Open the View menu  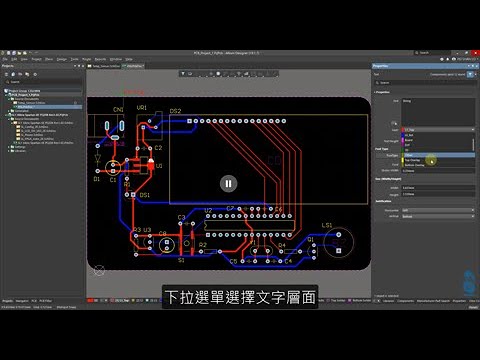pos(24,59)
